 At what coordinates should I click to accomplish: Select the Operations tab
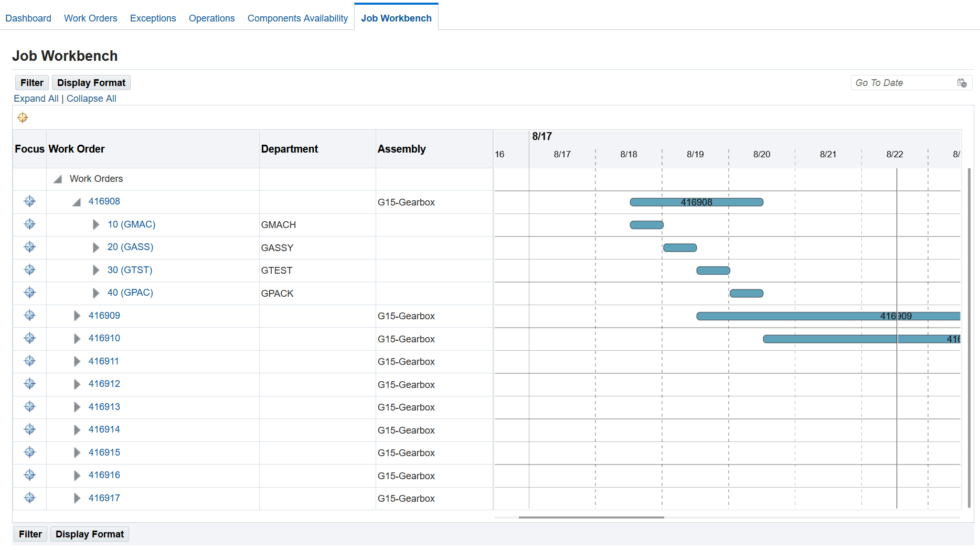click(212, 18)
